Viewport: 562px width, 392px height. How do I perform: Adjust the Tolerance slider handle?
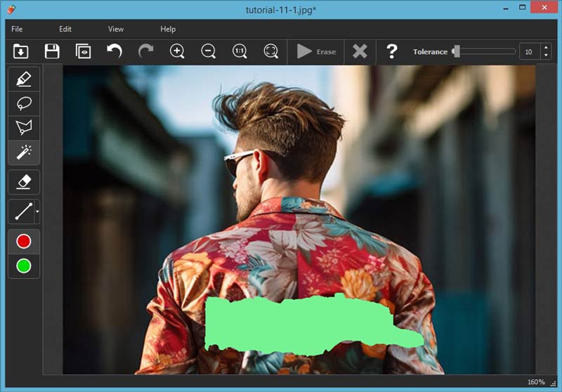click(x=456, y=51)
